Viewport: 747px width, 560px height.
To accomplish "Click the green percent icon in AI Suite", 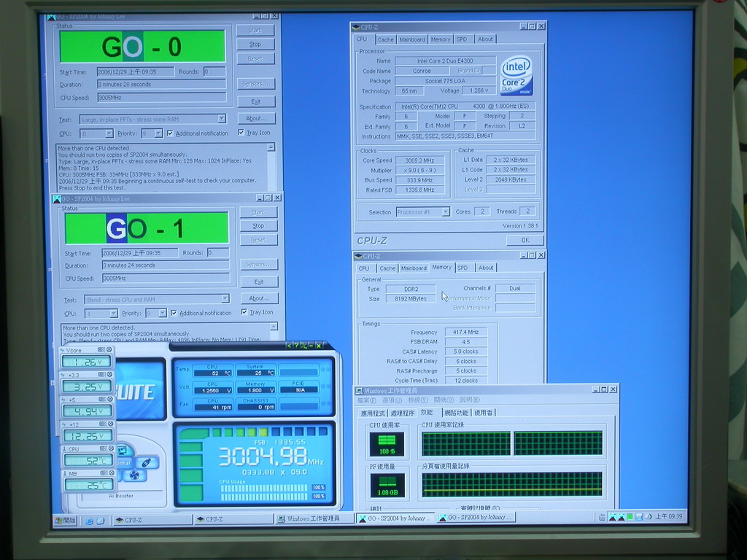I will coord(303,345).
